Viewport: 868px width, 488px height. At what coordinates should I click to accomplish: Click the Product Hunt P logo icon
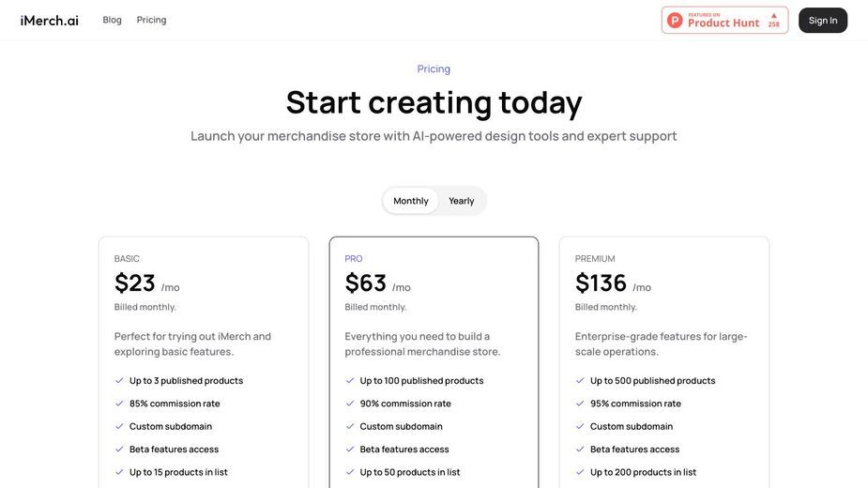click(x=675, y=21)
